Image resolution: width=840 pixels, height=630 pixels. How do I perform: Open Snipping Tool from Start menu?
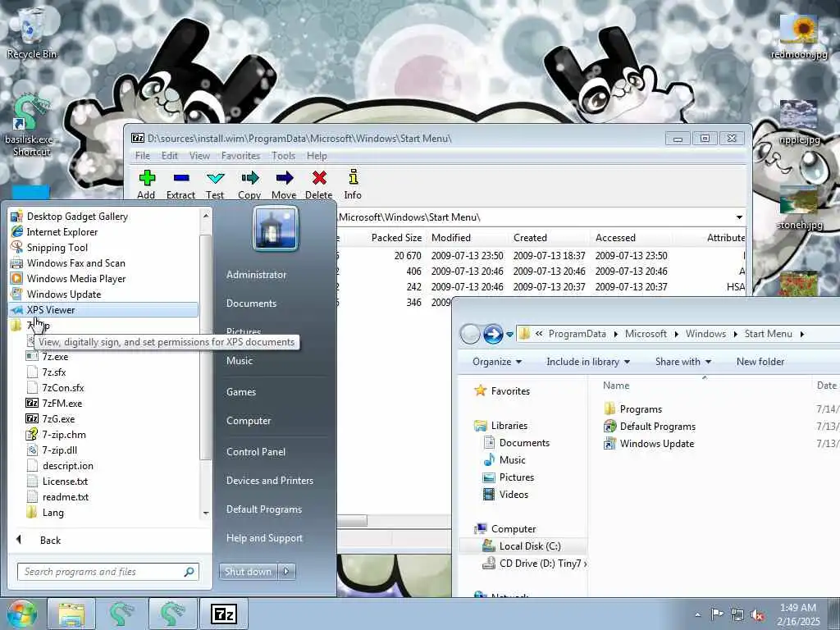coord(104,248)
